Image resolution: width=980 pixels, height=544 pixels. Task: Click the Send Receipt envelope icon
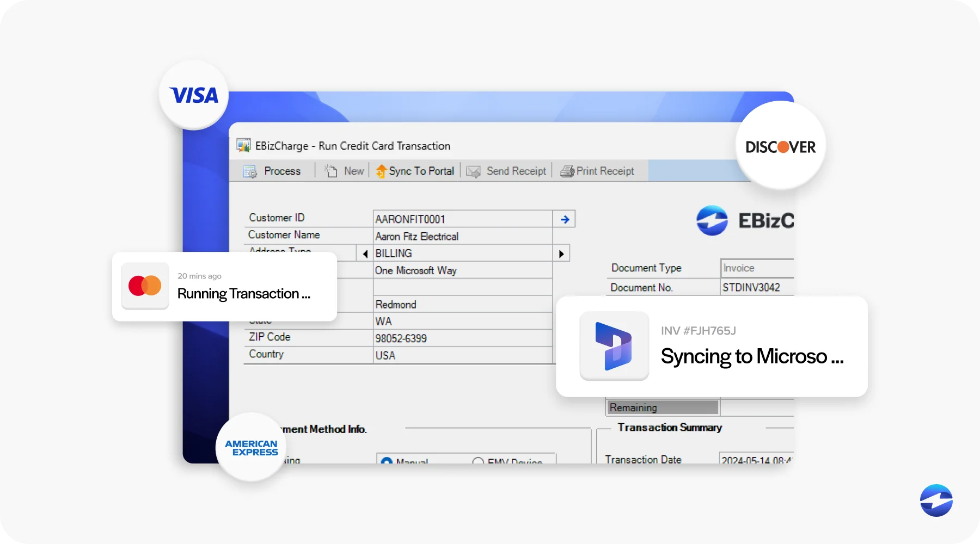(473, 171)
